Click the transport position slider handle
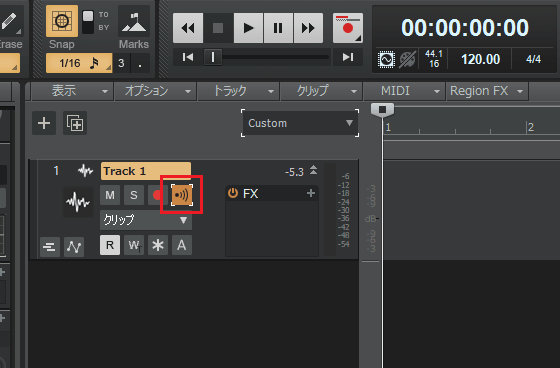The height and width of the screenshot is (368, 560). click(212, 57)
